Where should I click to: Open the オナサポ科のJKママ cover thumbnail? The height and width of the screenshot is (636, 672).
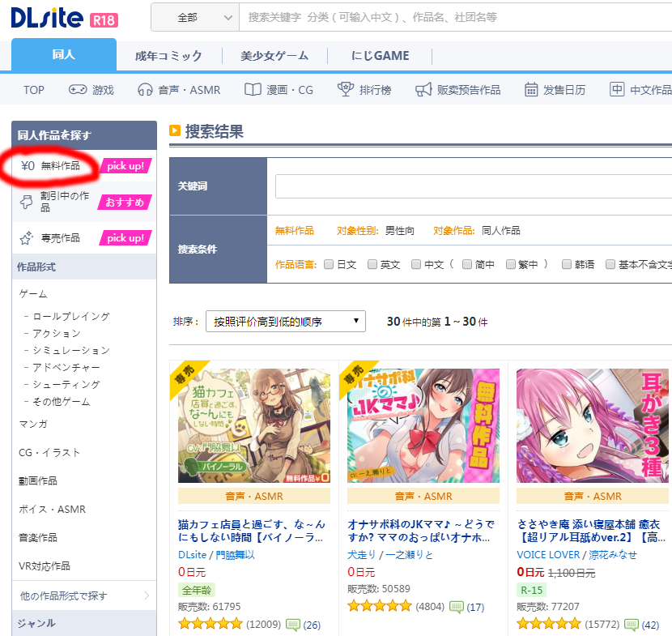pos(423,425)
